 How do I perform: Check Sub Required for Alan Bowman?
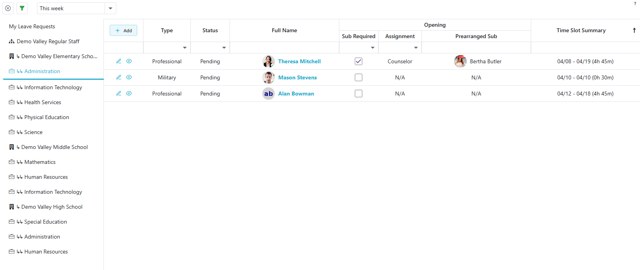coord(359,94)
